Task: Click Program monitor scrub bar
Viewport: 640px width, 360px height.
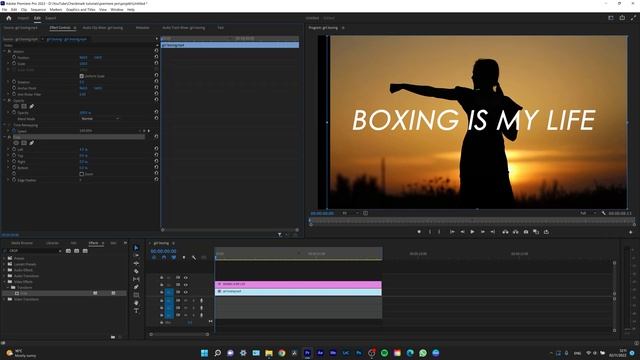Action: (x=472, y=221)
